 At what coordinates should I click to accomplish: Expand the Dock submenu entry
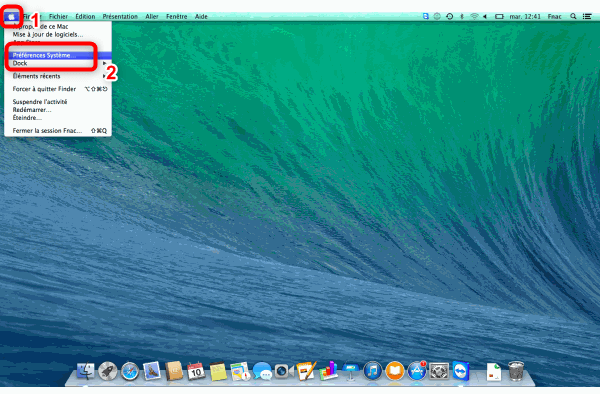pos(58,63)
